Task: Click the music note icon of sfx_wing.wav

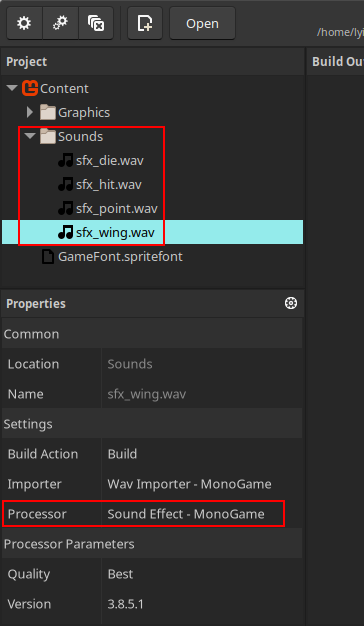Action: [x=65, y=232]
